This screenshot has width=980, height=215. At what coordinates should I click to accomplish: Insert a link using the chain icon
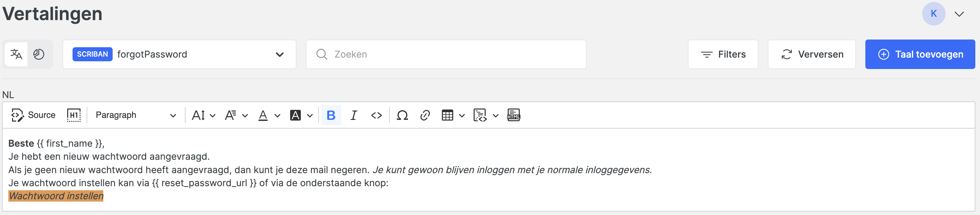(x=425, y=115)
